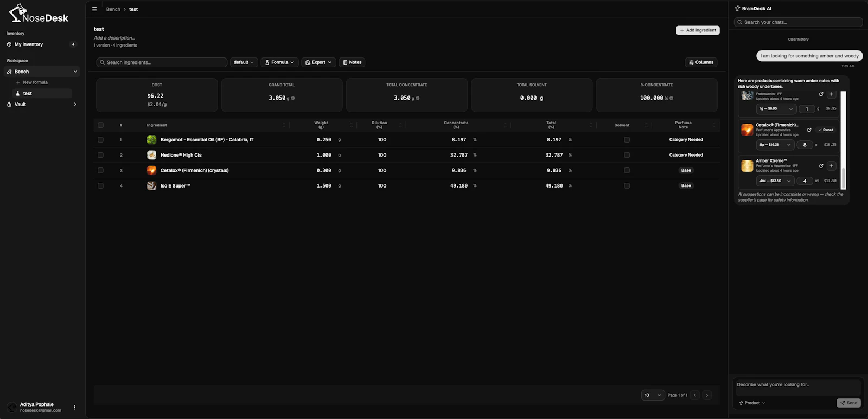Open user menu via three-dot icon
The width and height of the screenshot is (868, 419).
pos(75,407)
